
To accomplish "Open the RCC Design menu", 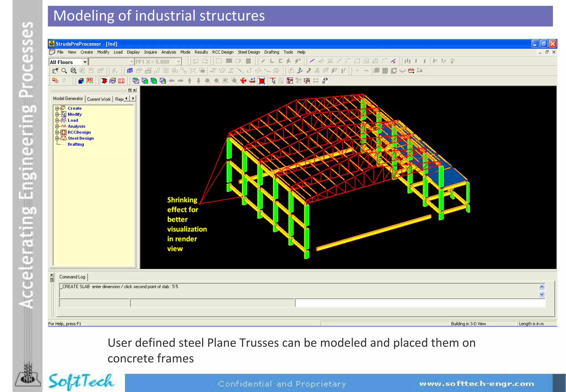I will (x=223, y=52).
